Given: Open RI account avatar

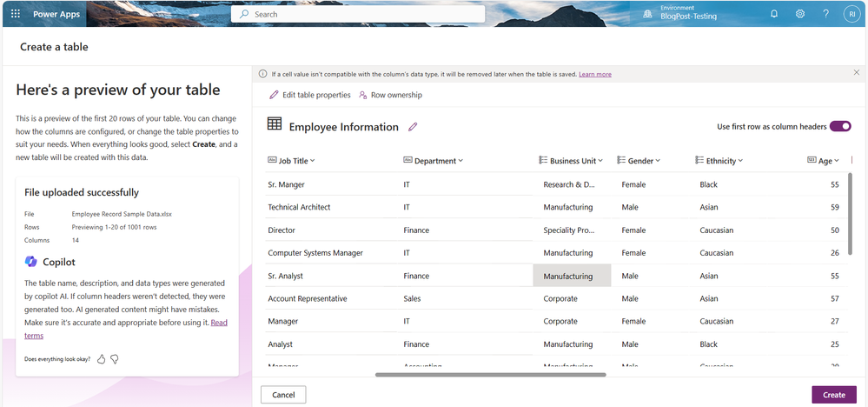Looking at the screenshot, I should (x=851, y=15).
